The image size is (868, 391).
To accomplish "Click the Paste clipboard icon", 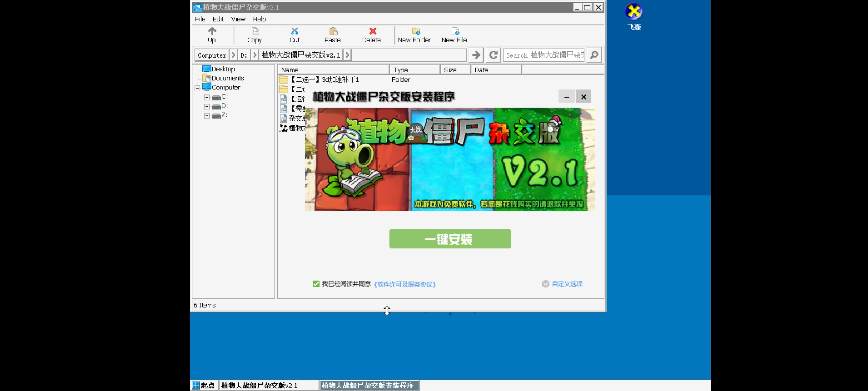I will click(333, 31).
